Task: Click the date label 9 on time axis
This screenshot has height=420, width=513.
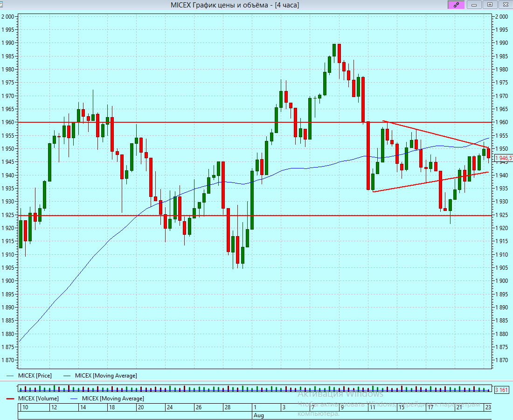Action: pyautogui.click(x=342, y=407)
